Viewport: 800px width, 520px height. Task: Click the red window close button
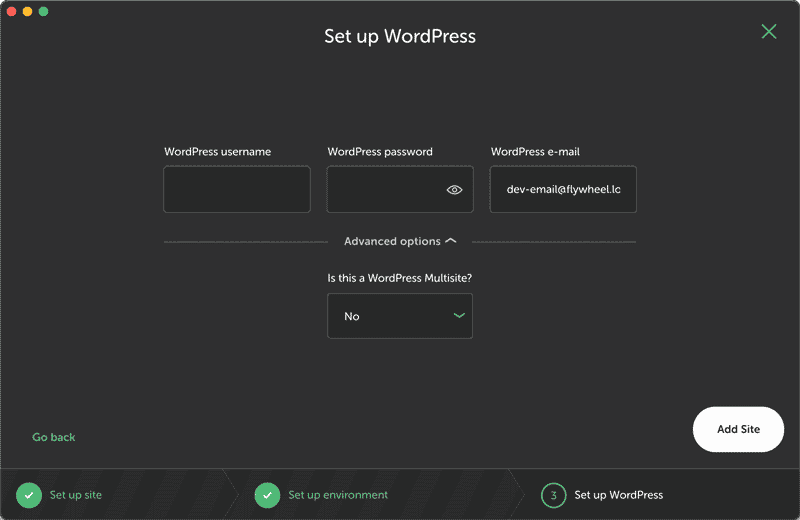(11, 11)
